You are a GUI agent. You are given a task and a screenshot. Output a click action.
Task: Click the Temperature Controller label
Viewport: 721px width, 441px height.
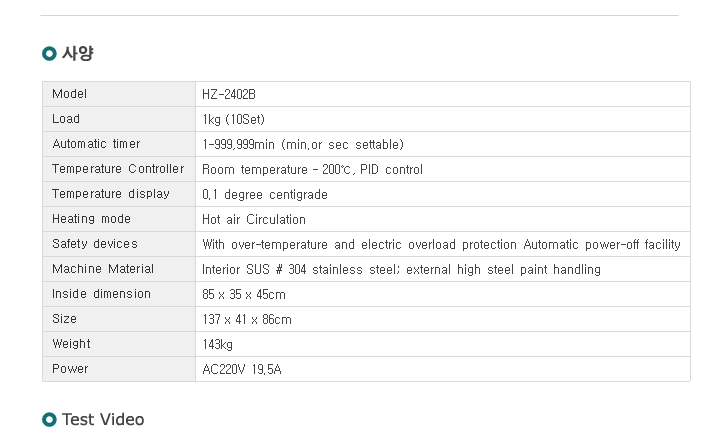click(118, 169)
